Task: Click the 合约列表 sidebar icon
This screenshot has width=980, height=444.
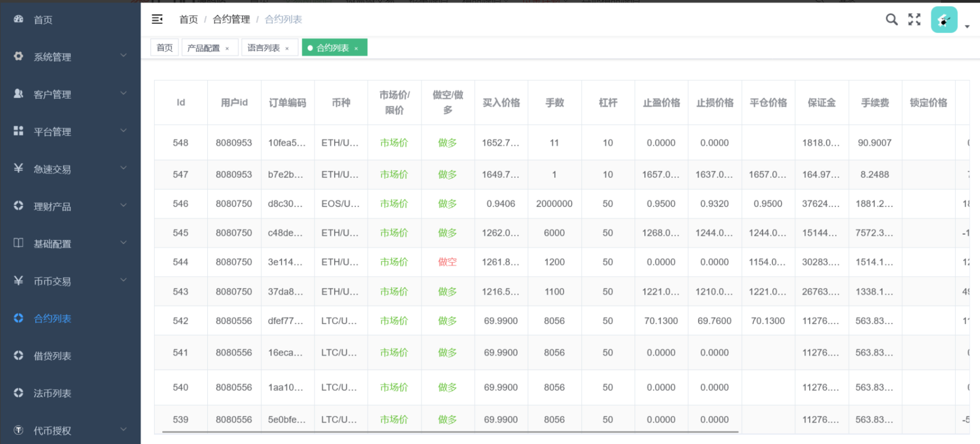Action: [x=18, y=318]
